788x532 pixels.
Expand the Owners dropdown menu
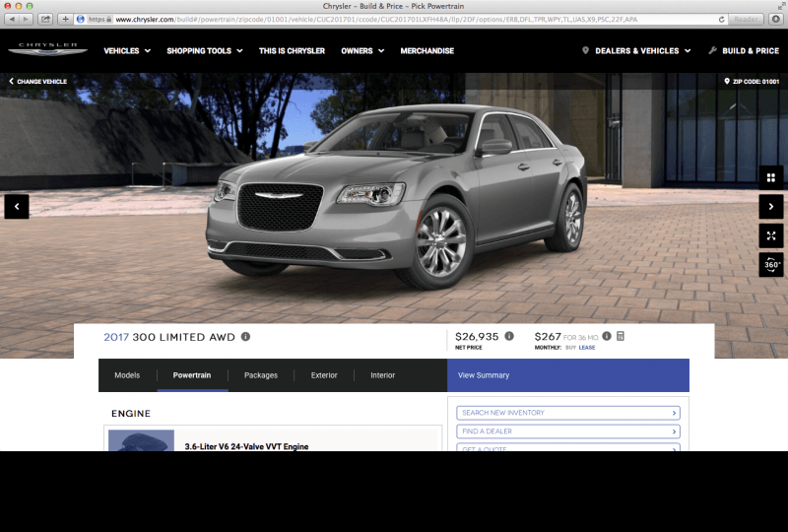(x=362, y=51)
